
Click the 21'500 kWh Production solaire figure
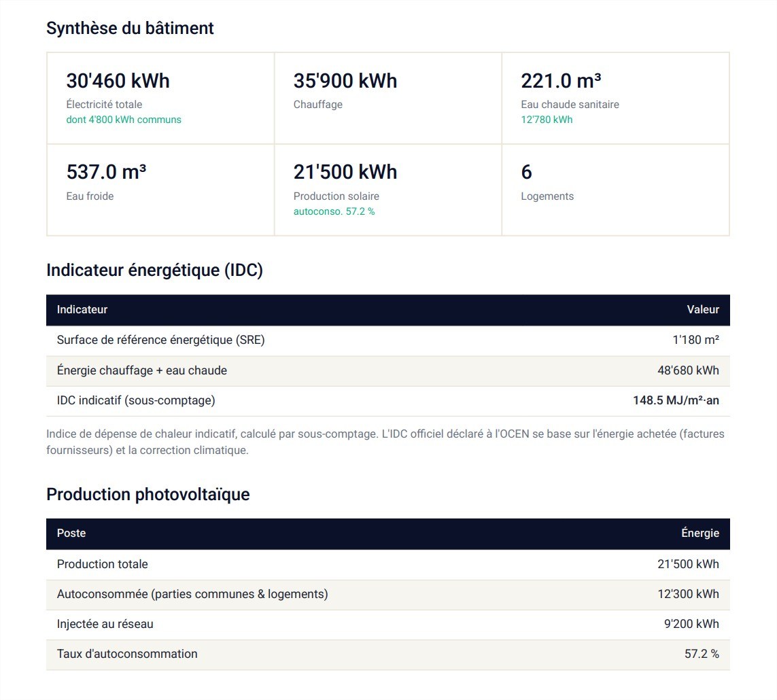pyautogui.click(x=345, y=172)
